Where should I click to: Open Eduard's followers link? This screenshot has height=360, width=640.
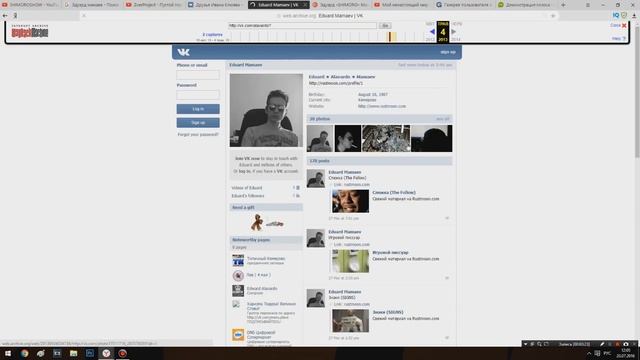(x=248, y=196)
